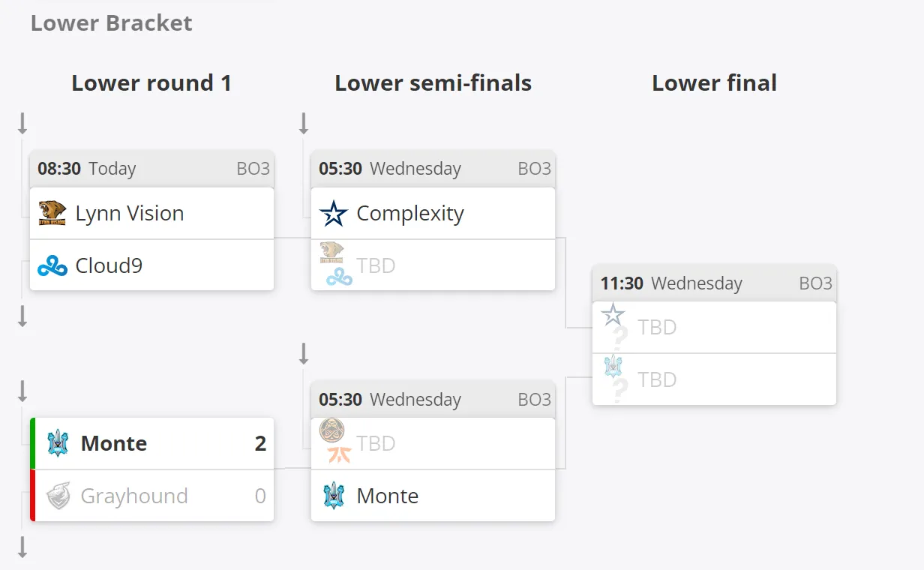Click the Lynn Vision bear logo
Viewport: 924px width, 570px height.
(52, 213)
